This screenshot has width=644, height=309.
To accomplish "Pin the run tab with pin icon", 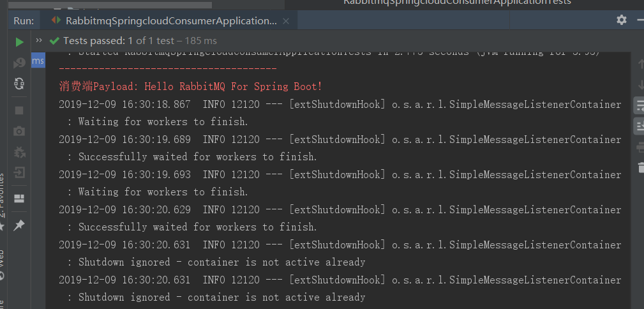I will pos(19,225).
